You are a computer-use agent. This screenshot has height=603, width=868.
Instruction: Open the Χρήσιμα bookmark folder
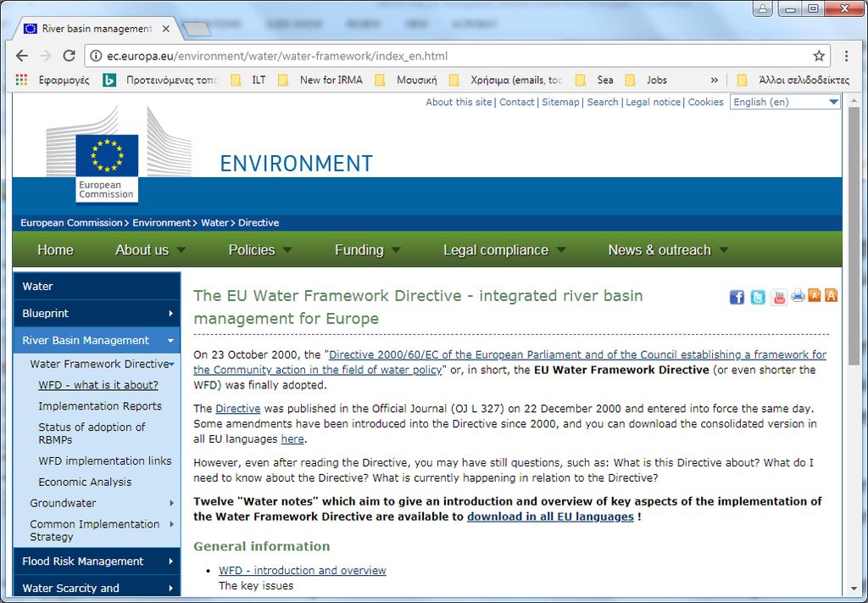(x=505, y=80)
